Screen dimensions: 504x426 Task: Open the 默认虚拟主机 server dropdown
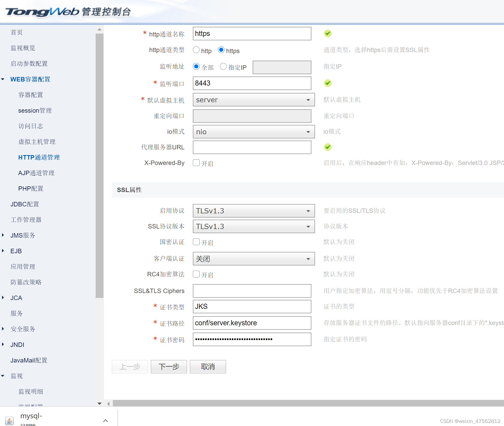click(254, 100)
